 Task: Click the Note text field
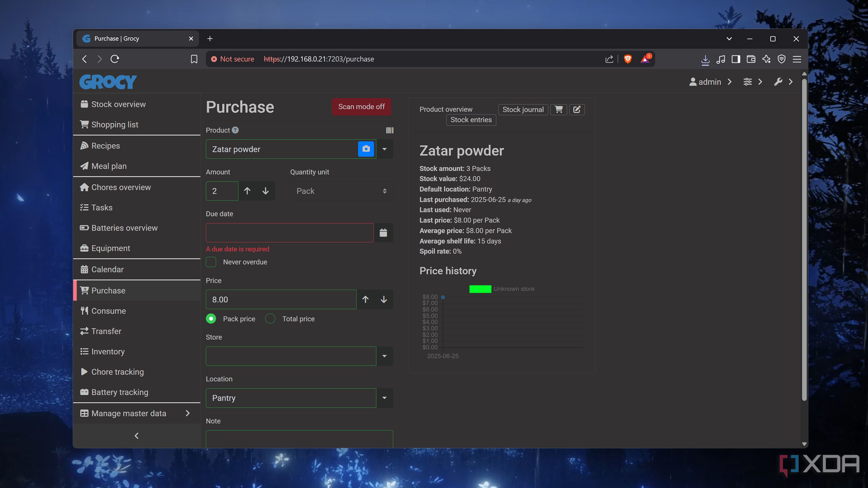[299, 439]
